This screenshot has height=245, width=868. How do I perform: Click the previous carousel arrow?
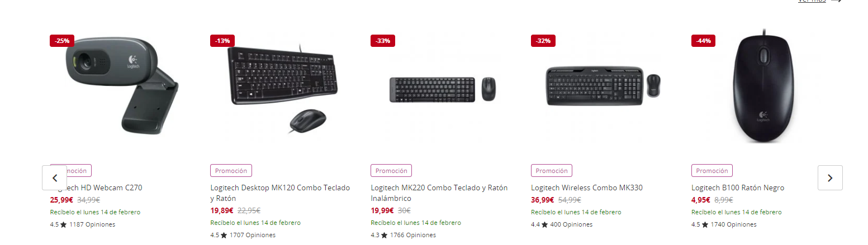(x=55, y=178)
